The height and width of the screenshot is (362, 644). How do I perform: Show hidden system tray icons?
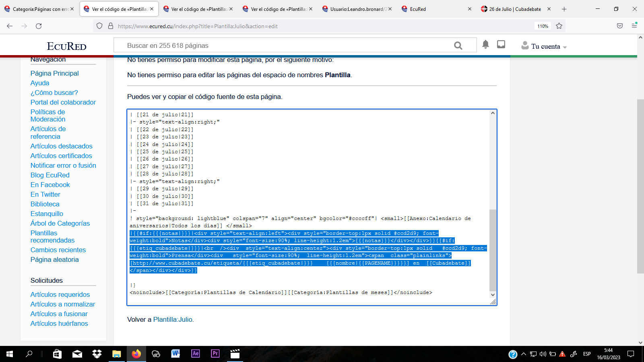pyautogui.click(x=523, y=354)
